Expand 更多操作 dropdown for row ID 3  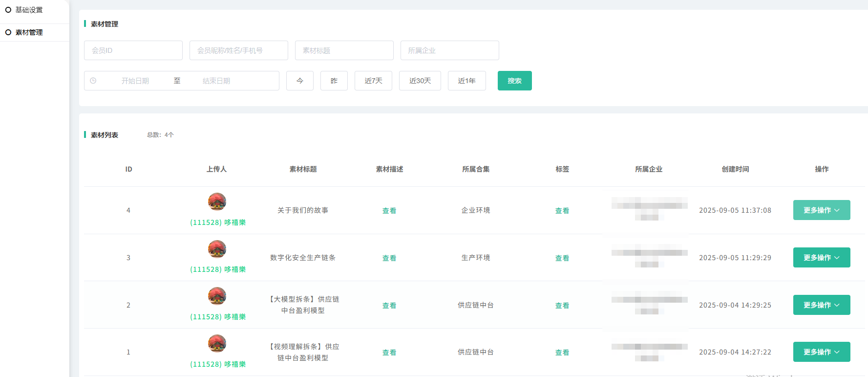click(x=821, y=258)
